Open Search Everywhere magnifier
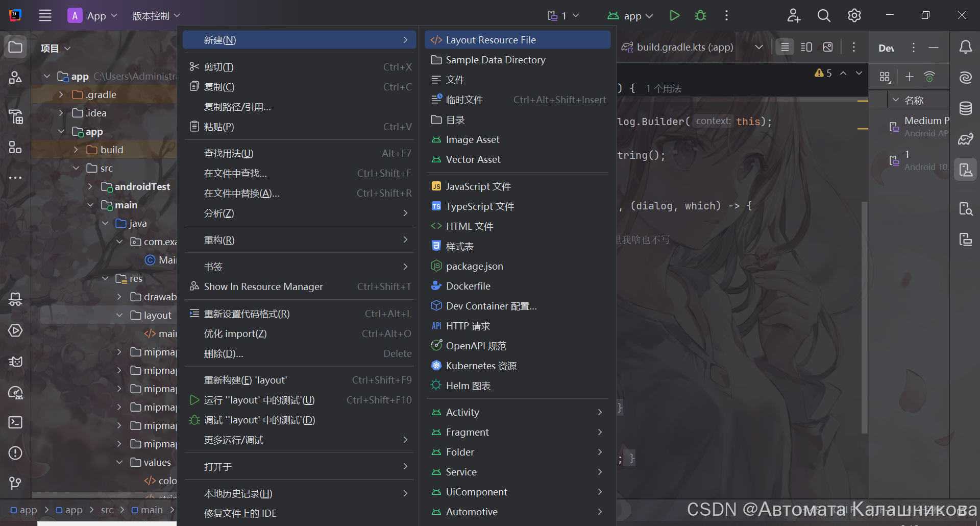Screen dimensions: 980x526 (824, 15)
